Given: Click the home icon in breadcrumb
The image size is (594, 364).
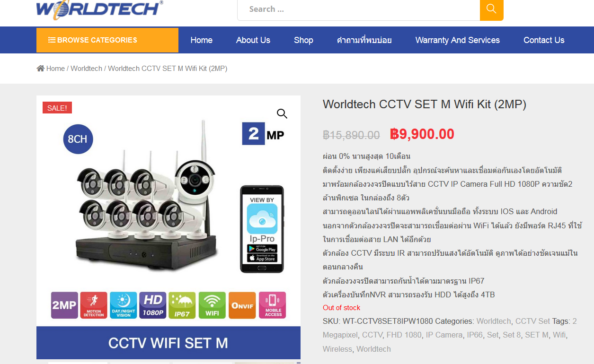Looking at the screenshot, I should (x=41, y=69).
